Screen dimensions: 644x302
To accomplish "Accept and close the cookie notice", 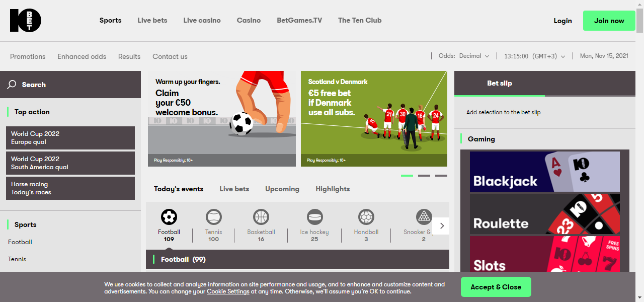I will [496, 287].
